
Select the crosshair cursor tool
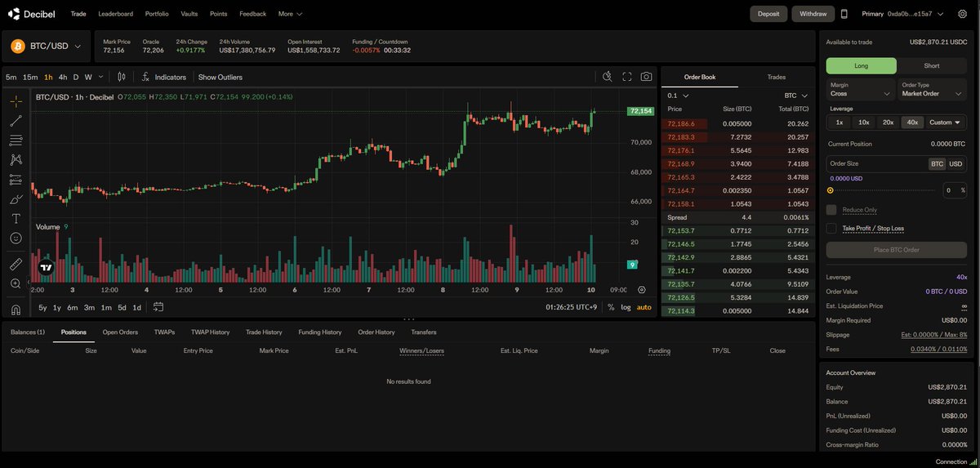16,101
